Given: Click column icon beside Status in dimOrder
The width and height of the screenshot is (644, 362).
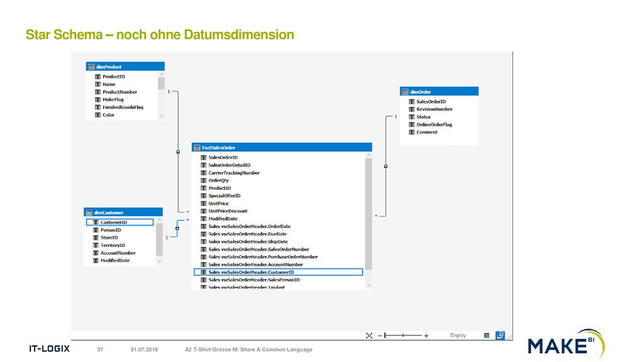Looking at the screenshot, I should [411, 117].
